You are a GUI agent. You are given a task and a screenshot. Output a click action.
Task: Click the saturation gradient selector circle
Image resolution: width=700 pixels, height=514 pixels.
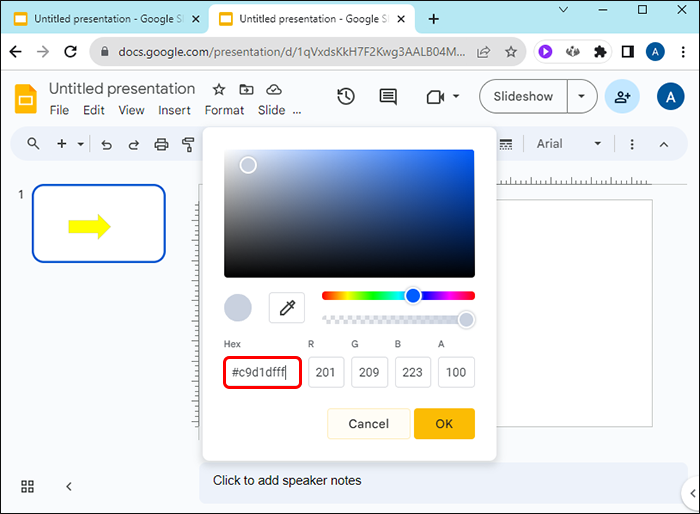click(x=248, y=165)
